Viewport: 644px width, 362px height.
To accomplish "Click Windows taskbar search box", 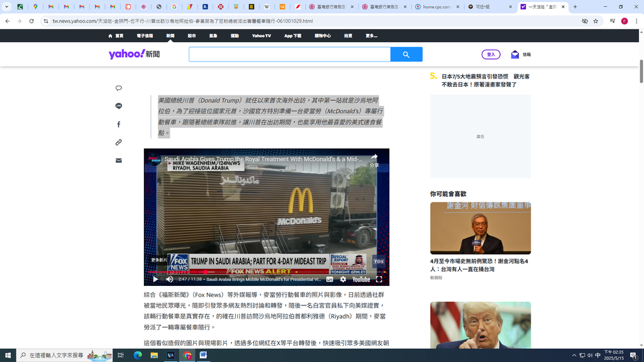I will click(x=65, y=356).
